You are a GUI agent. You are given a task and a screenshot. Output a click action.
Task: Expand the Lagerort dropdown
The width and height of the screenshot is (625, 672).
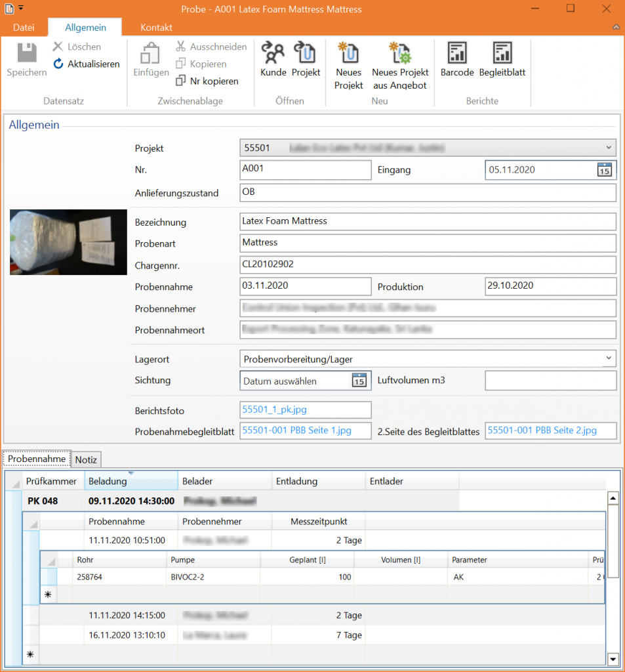[x=609, y=358]
